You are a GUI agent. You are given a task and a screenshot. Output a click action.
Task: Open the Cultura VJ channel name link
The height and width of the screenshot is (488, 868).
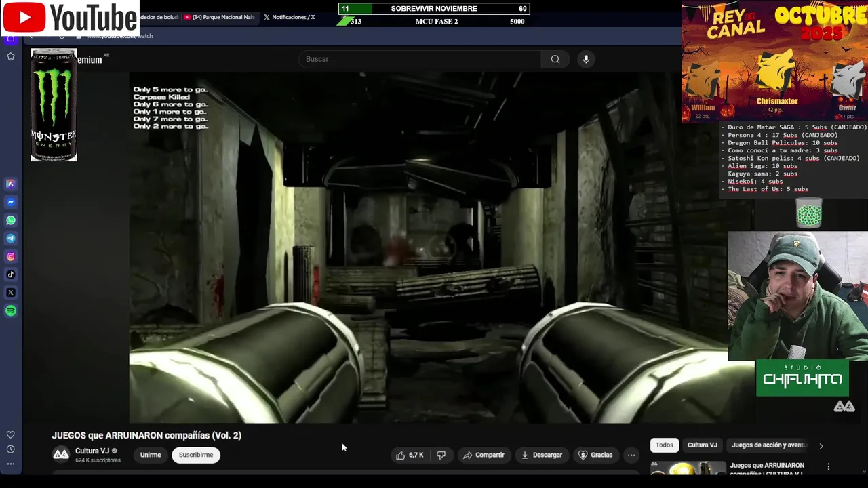point(92,451)
